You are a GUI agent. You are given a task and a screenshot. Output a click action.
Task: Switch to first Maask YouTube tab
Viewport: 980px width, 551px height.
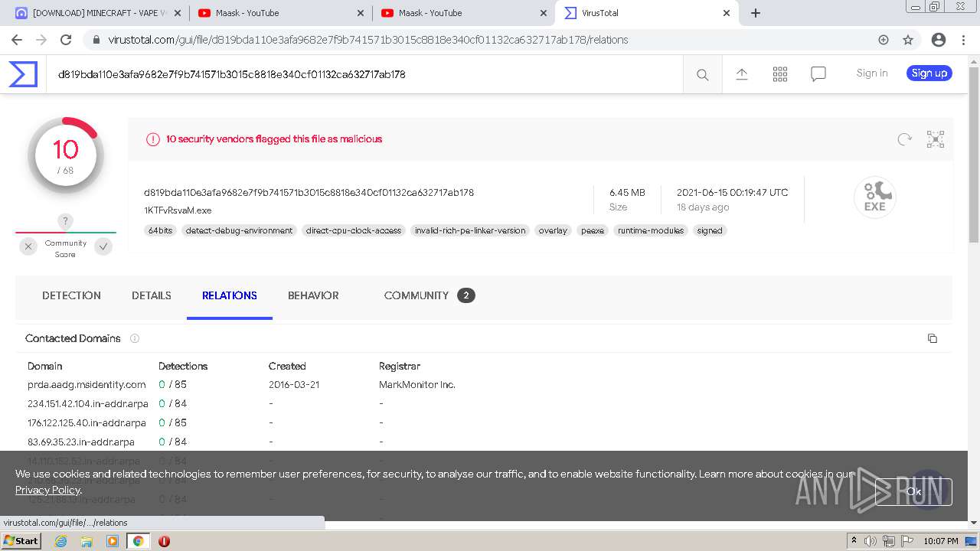coord(279,13)
